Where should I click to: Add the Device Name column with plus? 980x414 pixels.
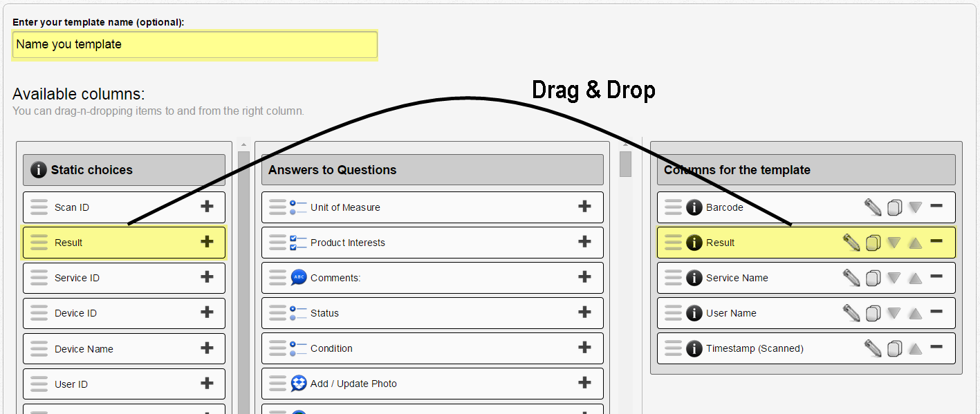pyautogui.click(x=207, y=348)
